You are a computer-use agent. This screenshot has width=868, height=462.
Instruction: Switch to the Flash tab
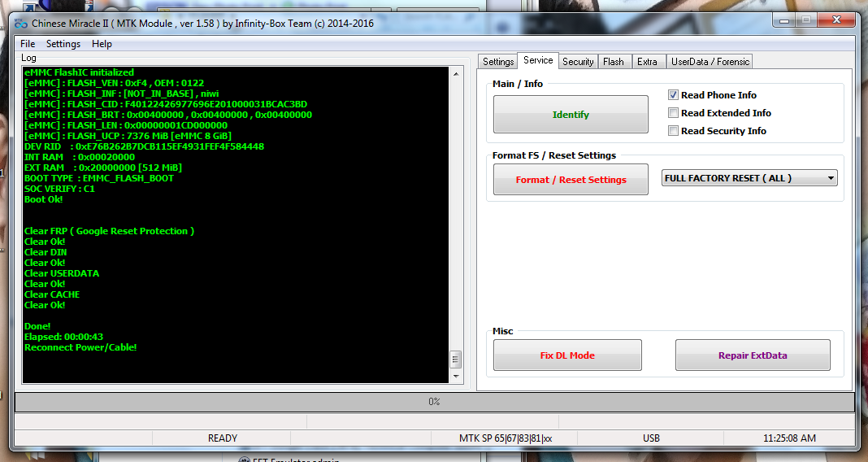tap(614, 62)
